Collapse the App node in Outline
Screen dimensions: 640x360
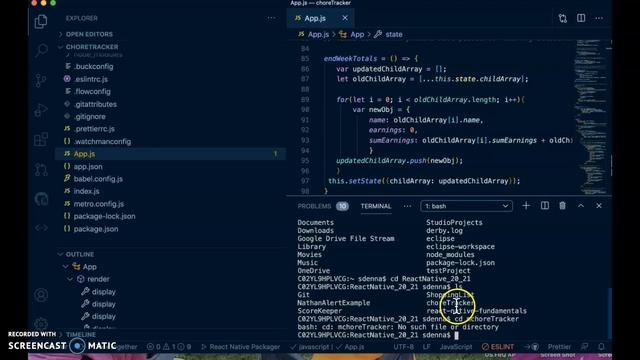pos(66,267)
